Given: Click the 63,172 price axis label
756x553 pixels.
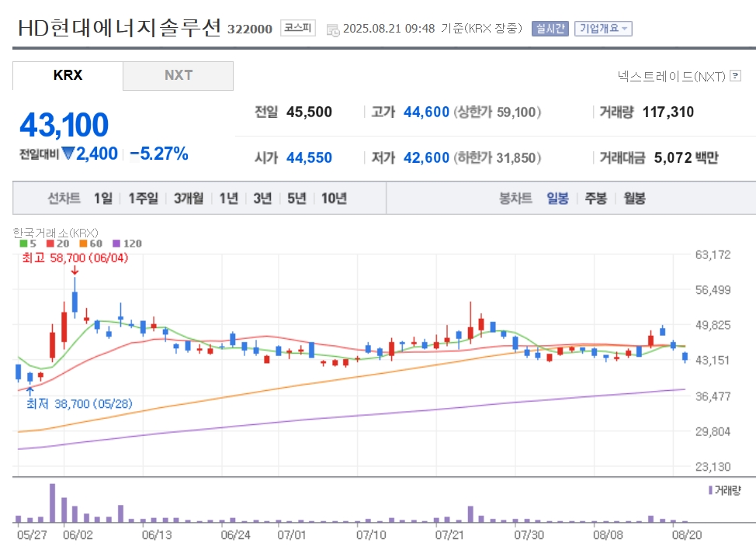Looking at the screenshot, I should pos(713,254).
